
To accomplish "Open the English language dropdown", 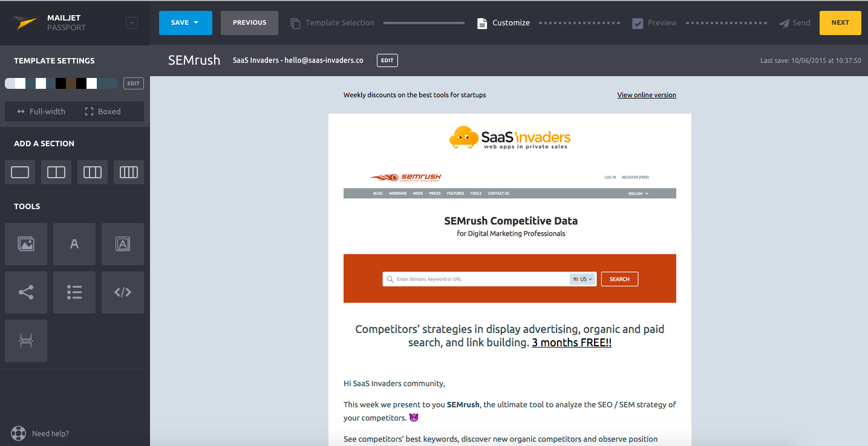I will tap(638, 193).
